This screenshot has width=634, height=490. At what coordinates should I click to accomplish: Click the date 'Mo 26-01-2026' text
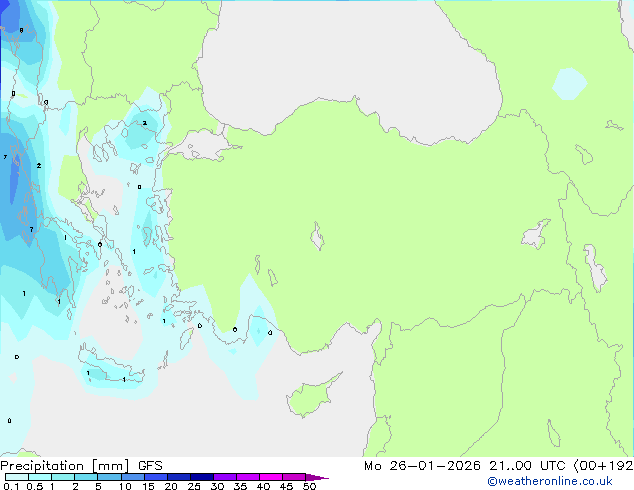422,466
